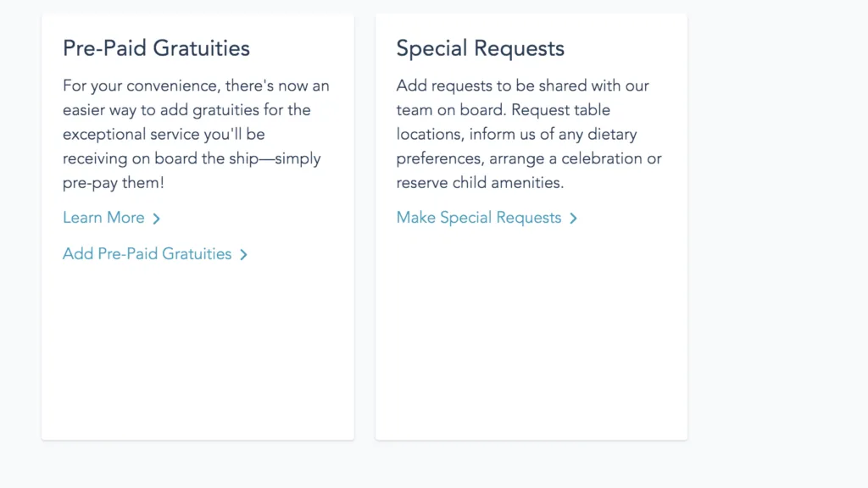Click the 'reserve child amenities.' text
The width and height of the screenshot is (868, 488).
click(x=480, y=183)
